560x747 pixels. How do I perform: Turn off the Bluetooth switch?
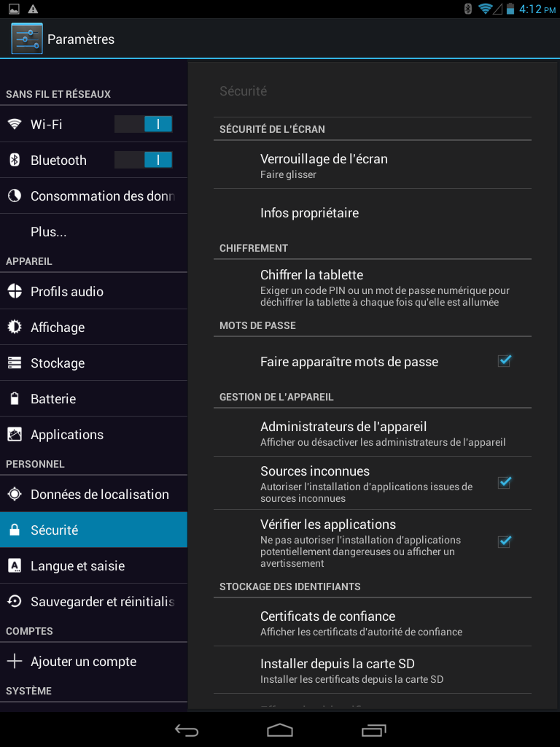[144, 160]
